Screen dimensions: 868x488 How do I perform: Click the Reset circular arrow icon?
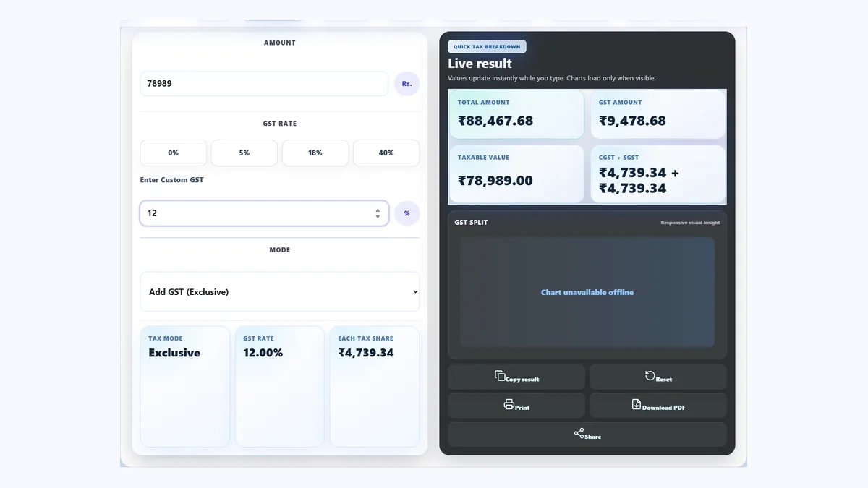[x=650, y=375]
